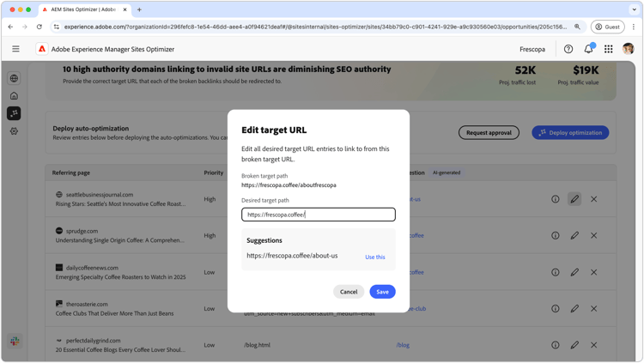The height and width of the screenshot is (363, 644).
Task: Show info for dailycoffeenews.com row
Action: click(556, 272)
